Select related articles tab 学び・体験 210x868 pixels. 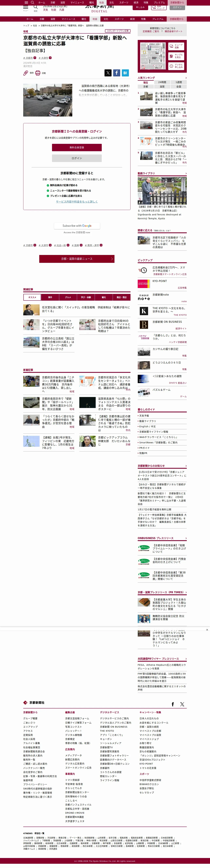point(86,297)
